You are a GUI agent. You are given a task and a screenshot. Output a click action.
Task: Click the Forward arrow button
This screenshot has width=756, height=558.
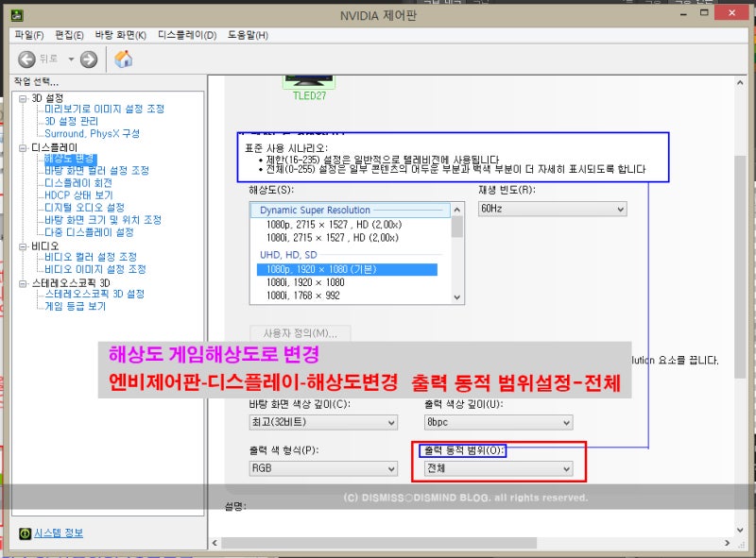(x=89, y=59)
